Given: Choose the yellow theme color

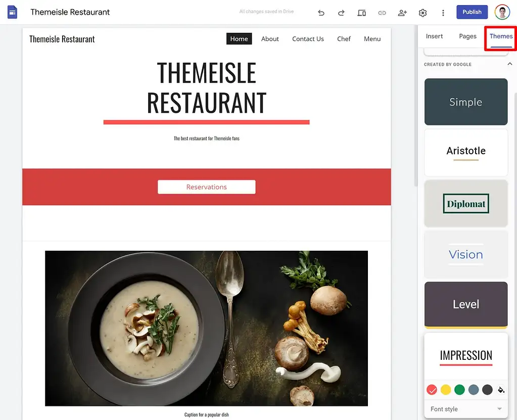Looking at the screenshot, I should [446, 390].
